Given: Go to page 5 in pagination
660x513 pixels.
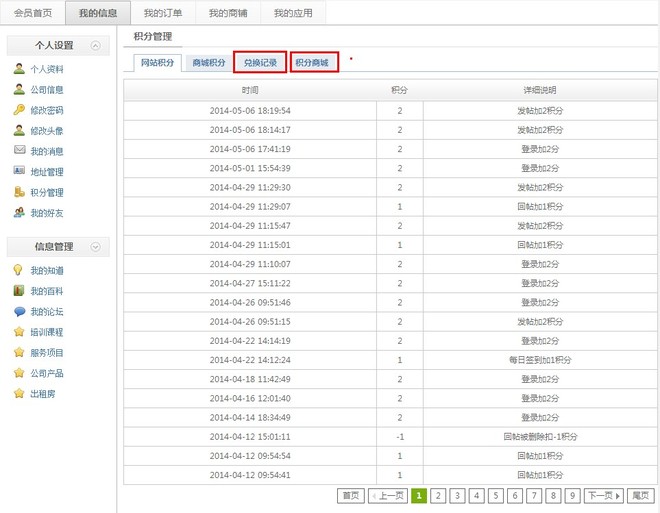Looking at the screenshot, I should (x=495, y=496).
